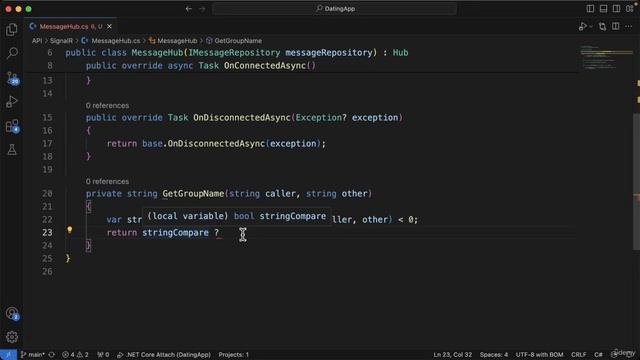This screenshot has height=360, width=640.
Task: Click .NET Core Attach (DatingApp) debug configuration
Action: point(164,355)
